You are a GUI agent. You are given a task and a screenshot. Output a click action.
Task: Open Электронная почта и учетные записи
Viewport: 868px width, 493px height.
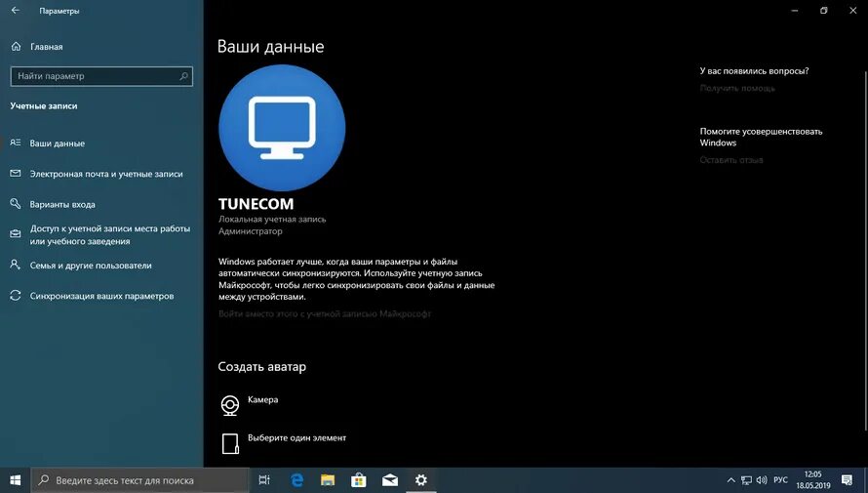106,174
